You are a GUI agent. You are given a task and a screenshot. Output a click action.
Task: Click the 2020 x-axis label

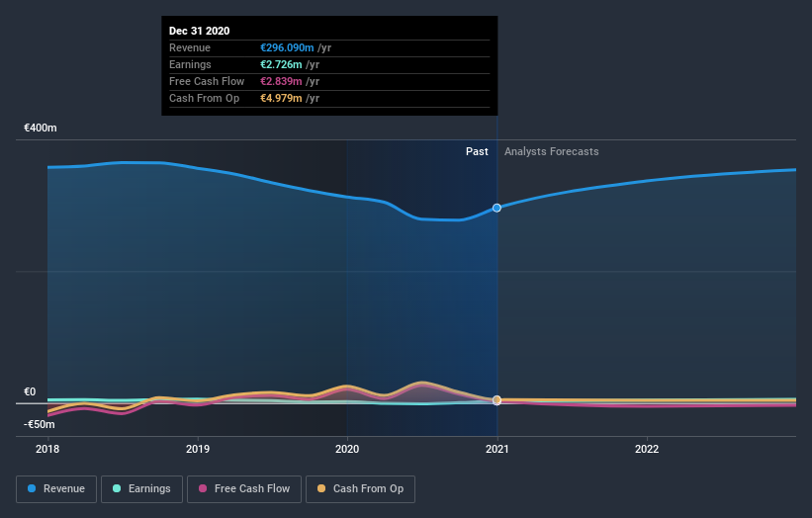point(347,449)
